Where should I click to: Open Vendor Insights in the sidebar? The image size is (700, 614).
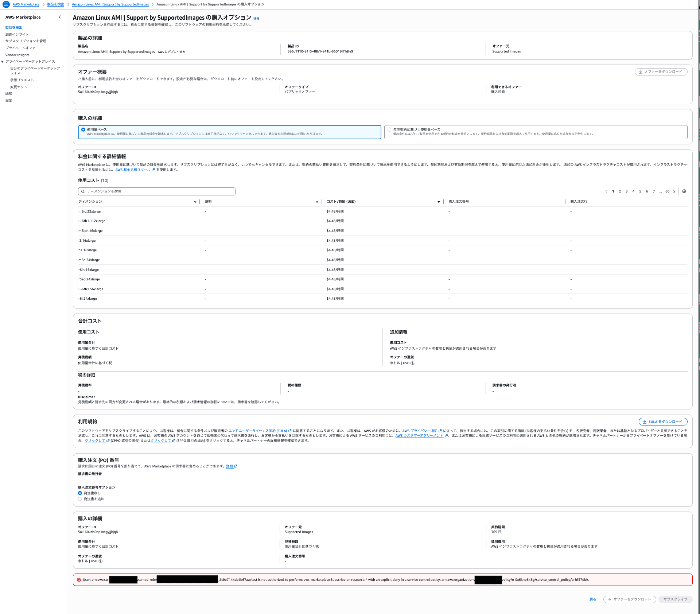[17, 55]
